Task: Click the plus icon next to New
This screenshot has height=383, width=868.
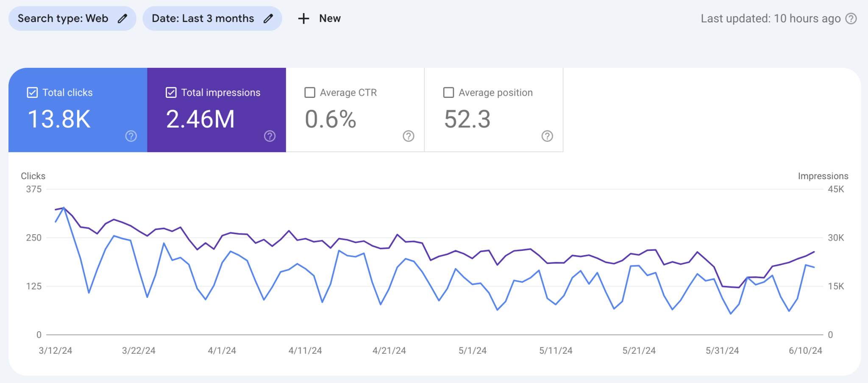Action: point(304,18)
